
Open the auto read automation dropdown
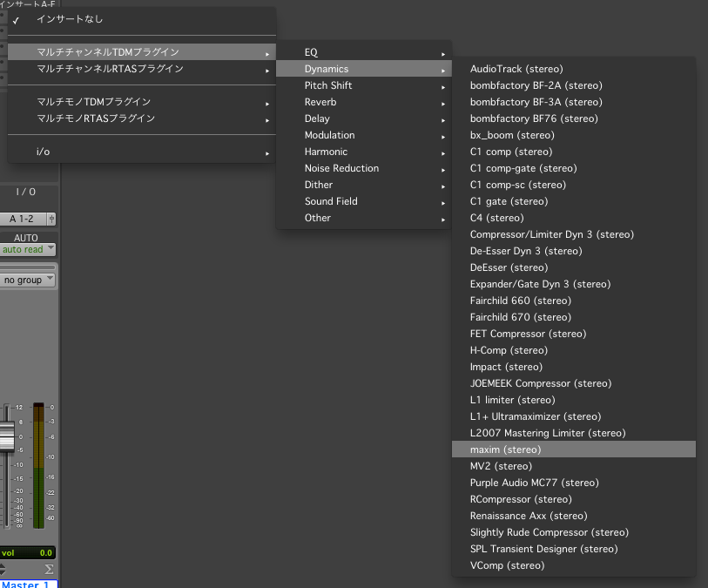(x=28, y=250)
